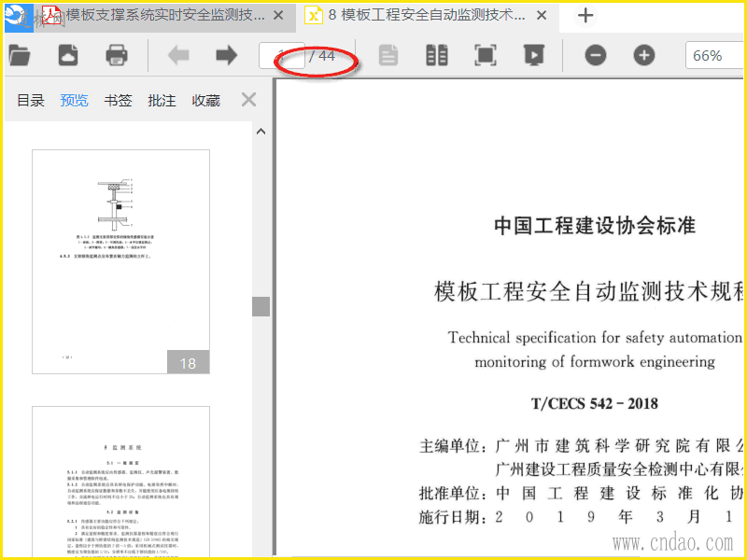Open a file with the folder icon

[x=20, y=55]
